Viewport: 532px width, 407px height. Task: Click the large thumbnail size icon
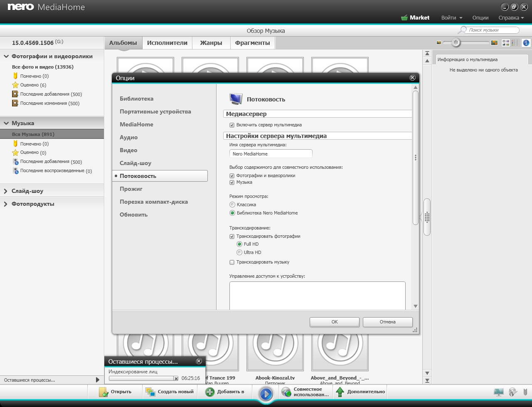click(x=494, y=42)
